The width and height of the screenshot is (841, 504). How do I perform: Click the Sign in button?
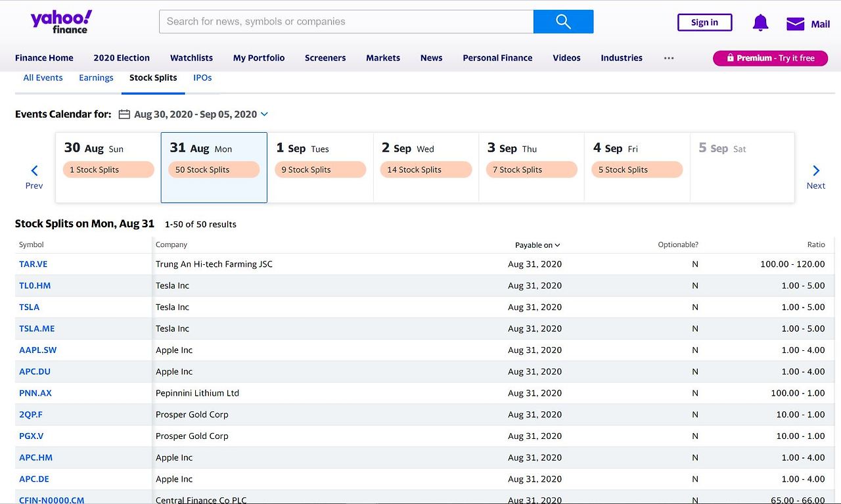click(x=704, y=22)
